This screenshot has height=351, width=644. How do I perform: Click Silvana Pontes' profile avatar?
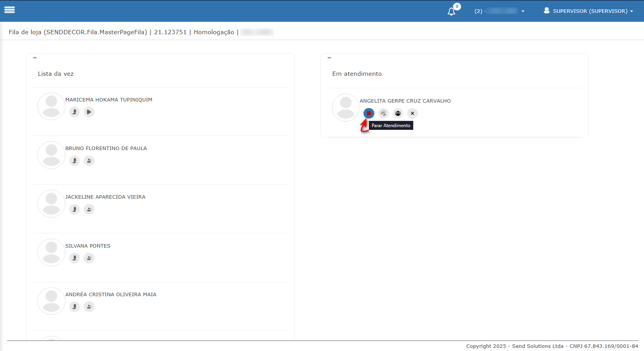point(51,252)
